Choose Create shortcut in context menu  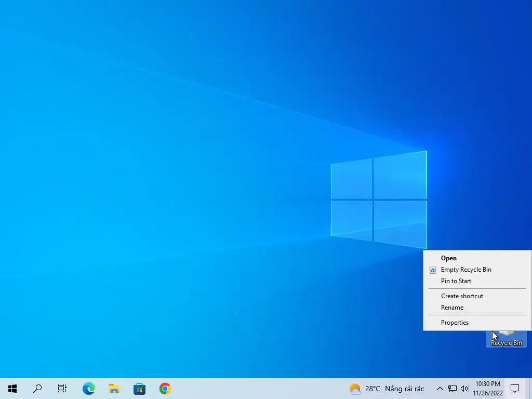(x=477, y=296)
